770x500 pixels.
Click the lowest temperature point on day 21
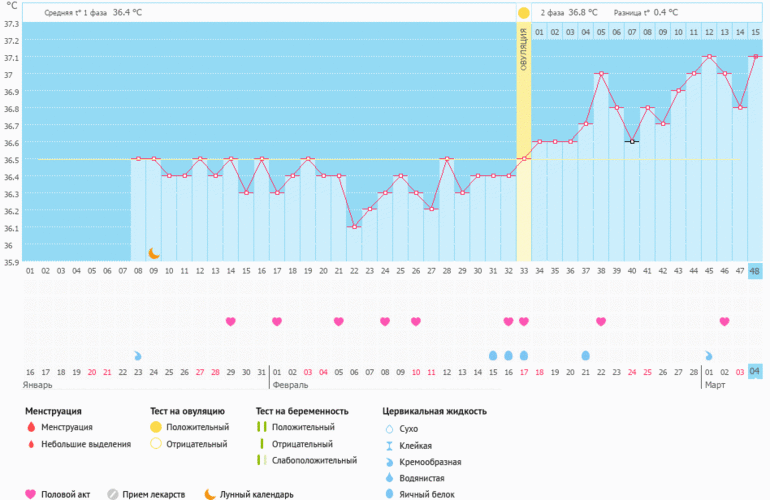(354, 227)
